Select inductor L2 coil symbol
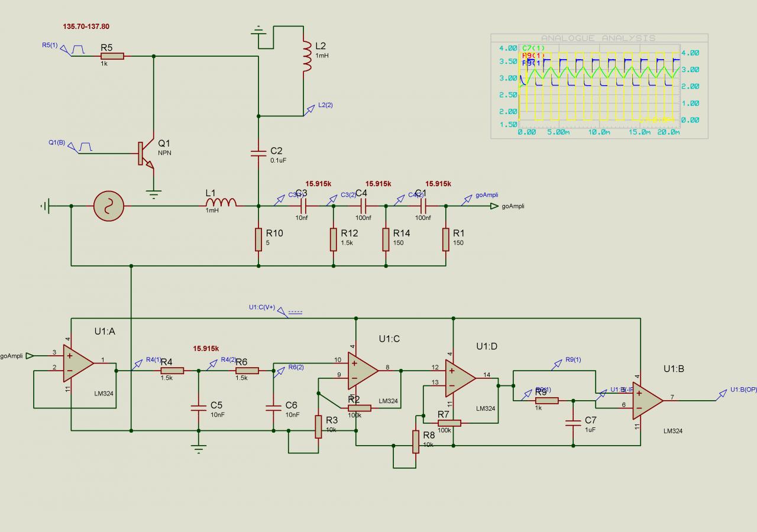This screenshot has width=757, height=532. pyautogui.click(x=307, y=57)
